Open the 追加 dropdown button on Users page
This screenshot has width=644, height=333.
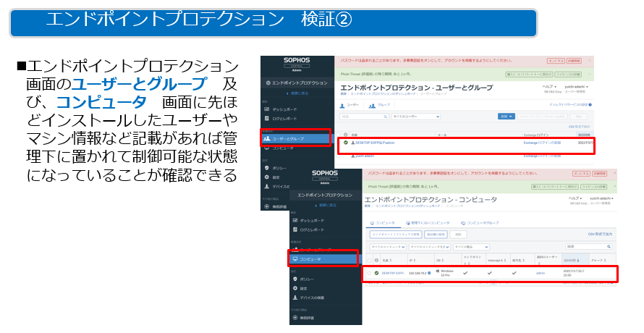tap(507, 117)
